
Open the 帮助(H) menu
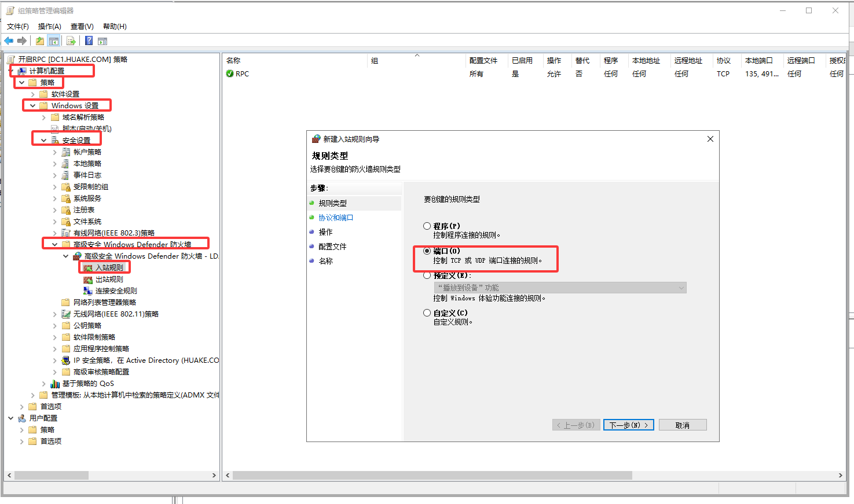click(x=115, y=26)
